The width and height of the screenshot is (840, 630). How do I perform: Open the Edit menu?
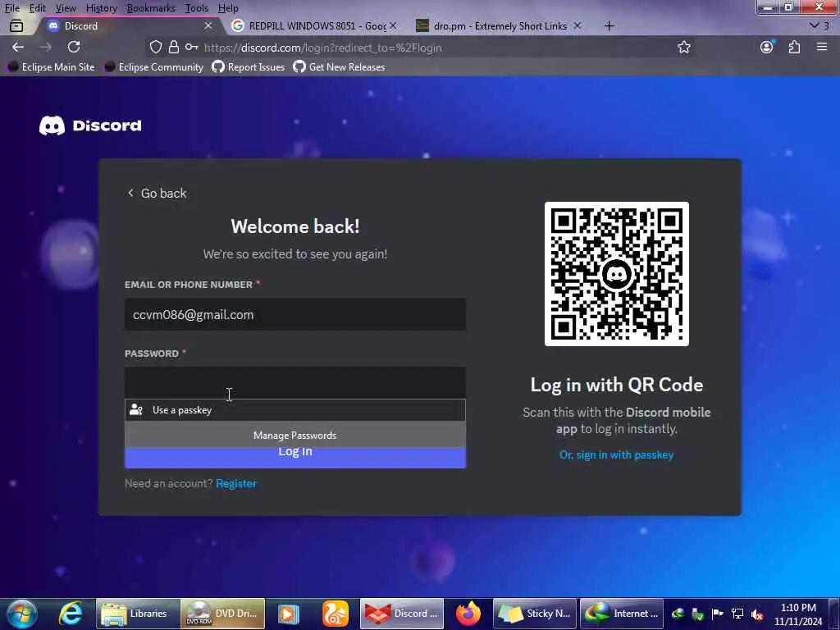[x=38, y=8]
